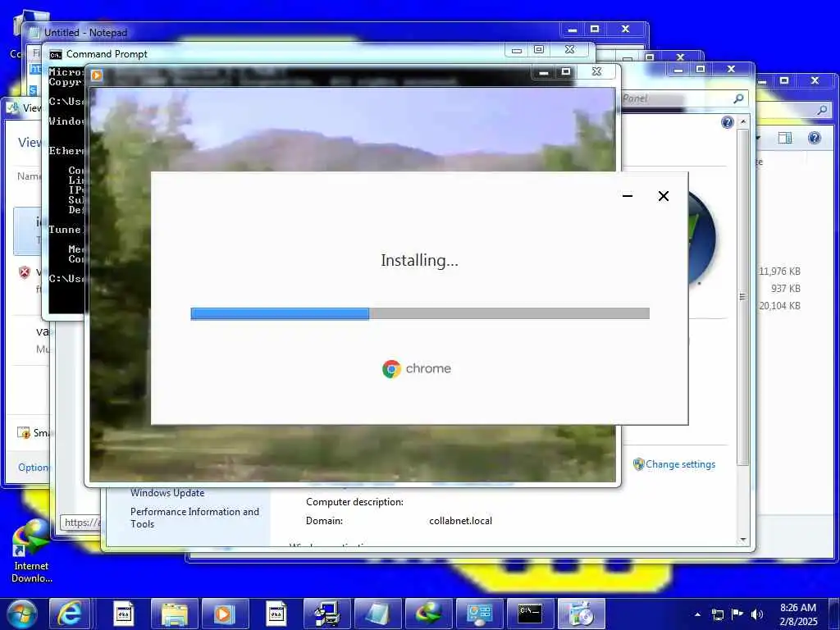
Task: Click the collabnet.local domain value
Action: (x=461, y=521)
